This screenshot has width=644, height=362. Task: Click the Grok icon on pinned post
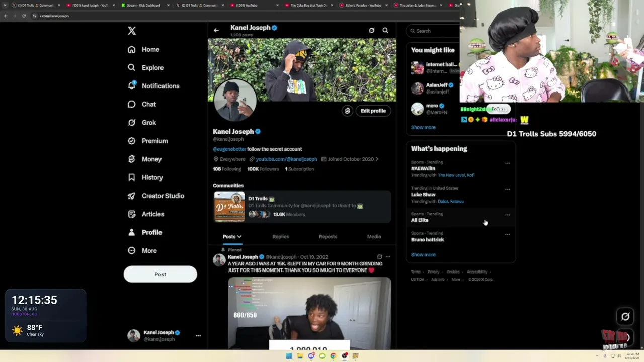pyautogui.click(x=379, y=257)
